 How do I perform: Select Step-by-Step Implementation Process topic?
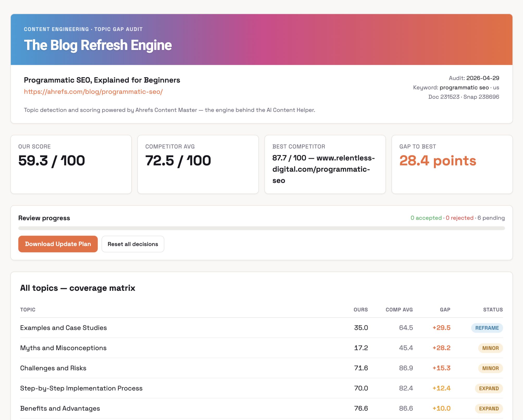pyautogui.click(x=81, y=388)
